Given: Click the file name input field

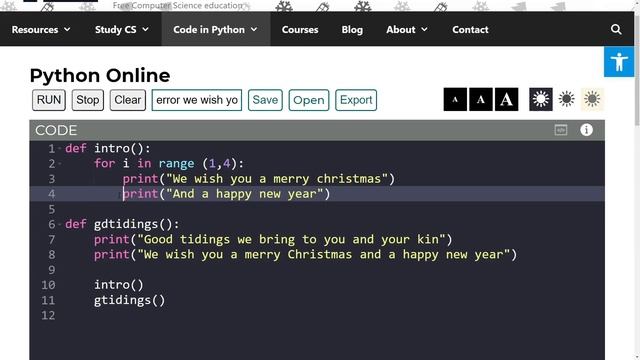Looking at the screenshot, I should pos(197,100).
